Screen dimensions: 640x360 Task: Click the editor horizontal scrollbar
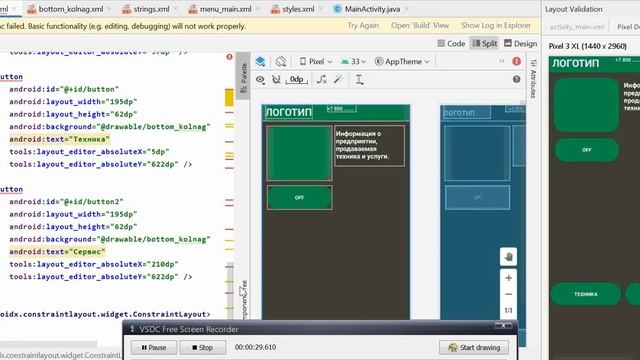49,344
